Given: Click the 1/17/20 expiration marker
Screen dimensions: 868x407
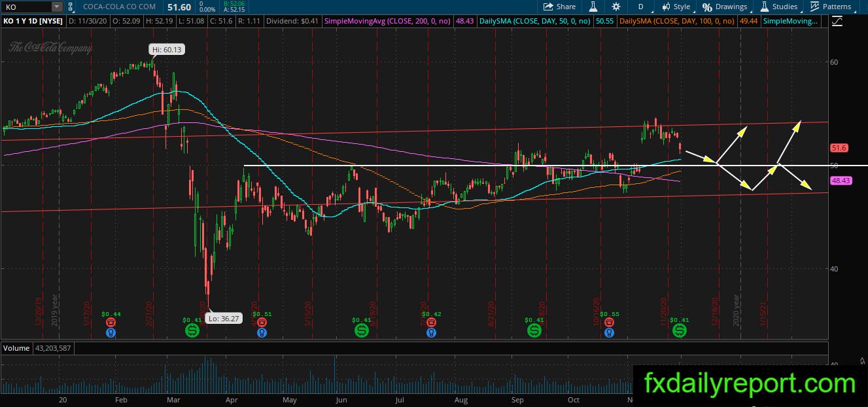Looking at the screenshot, I should coord(86,313).
